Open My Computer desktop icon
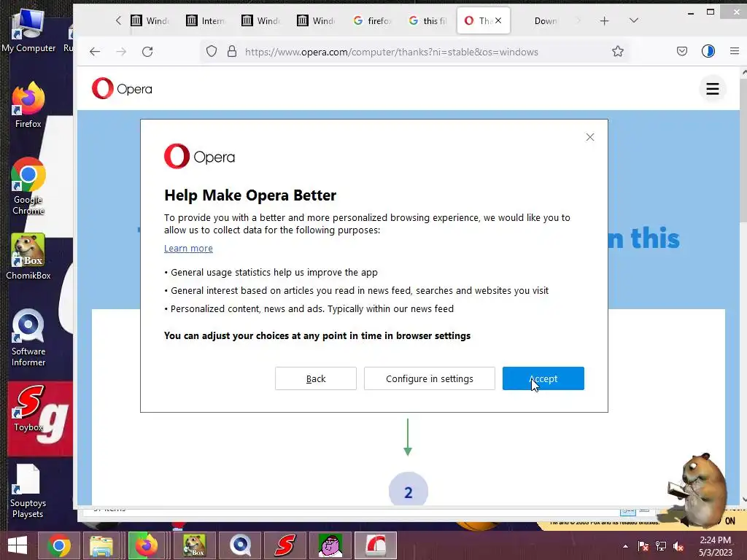This screenshot has width=747, height=560. click(x=28, y=31)
